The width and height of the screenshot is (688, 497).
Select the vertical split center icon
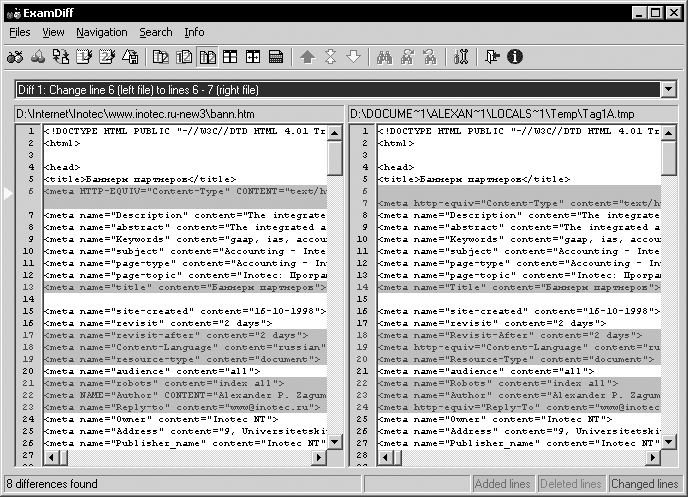coord(253,57)
